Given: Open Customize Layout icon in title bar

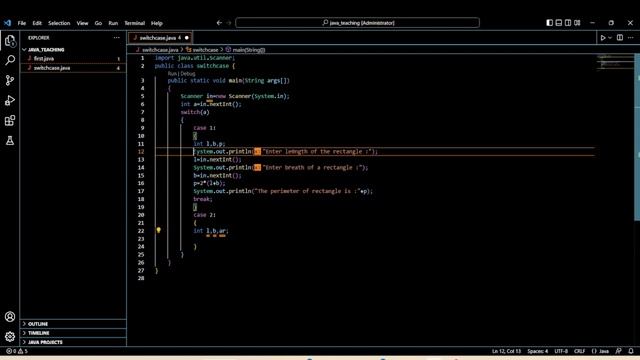Looking at the screenshot, I should 577,23.
